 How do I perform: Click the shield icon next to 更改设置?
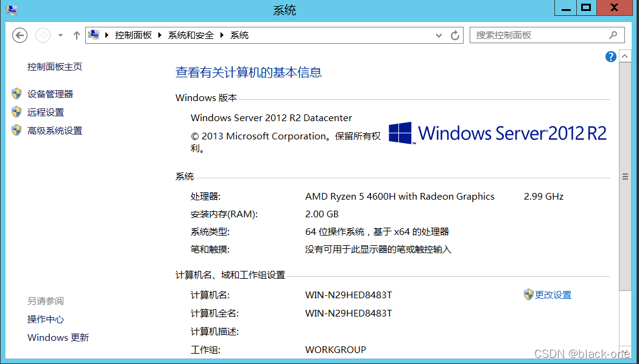tap(529, 295)
